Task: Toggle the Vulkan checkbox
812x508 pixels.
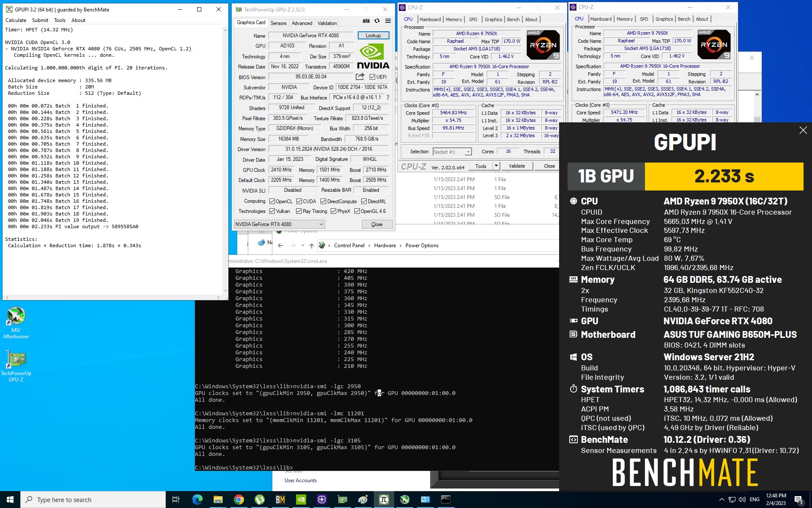Action: (272, 211)
